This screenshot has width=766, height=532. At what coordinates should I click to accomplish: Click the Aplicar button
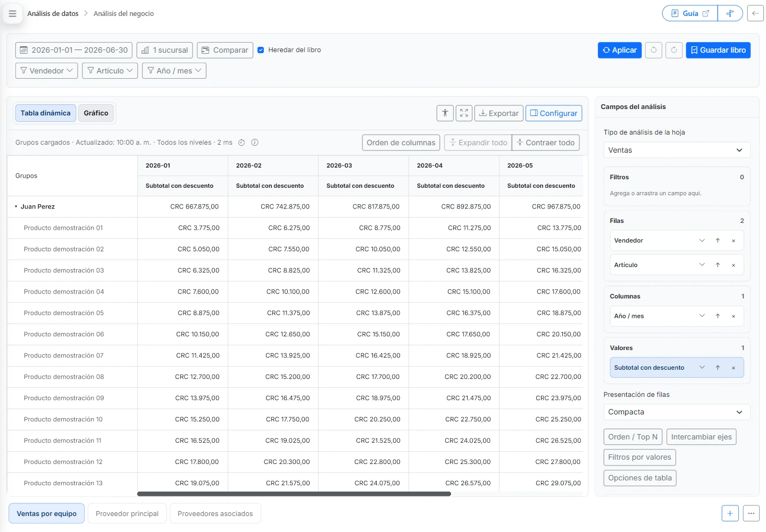(620, 50)
